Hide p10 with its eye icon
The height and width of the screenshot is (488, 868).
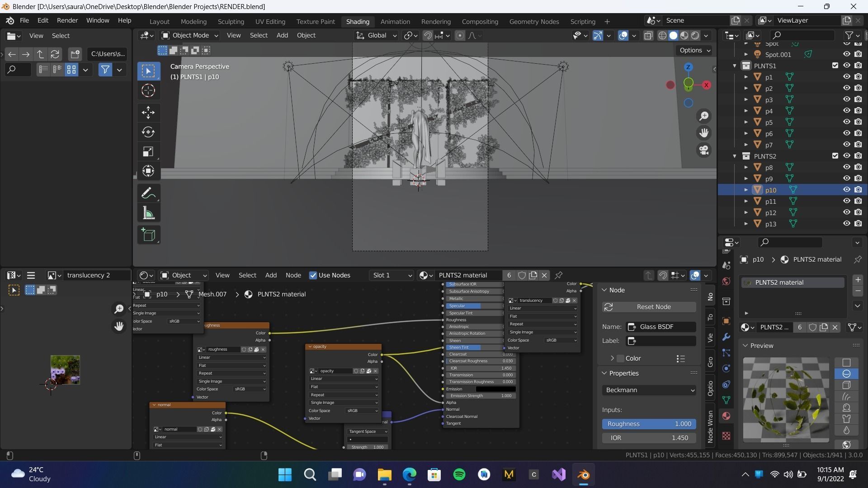846,190
